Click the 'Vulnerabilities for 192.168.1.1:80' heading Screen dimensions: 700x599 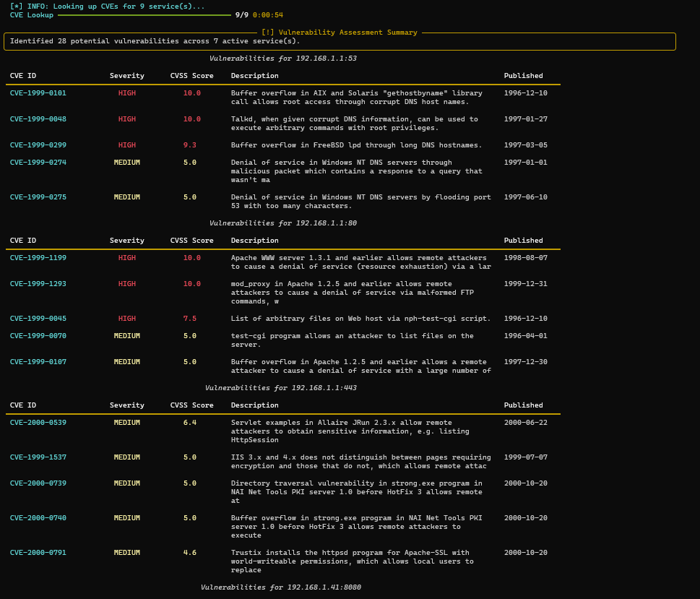(x=283, y=223)
